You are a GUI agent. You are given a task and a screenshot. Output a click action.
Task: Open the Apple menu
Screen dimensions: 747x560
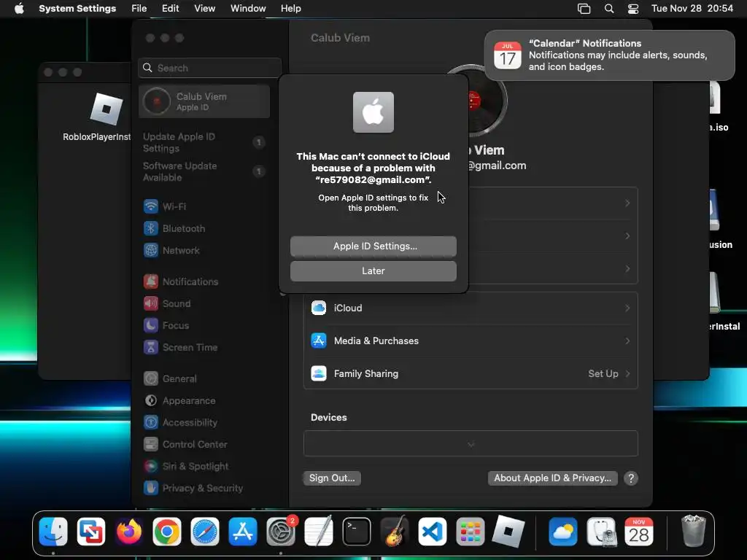pos(19,9)
